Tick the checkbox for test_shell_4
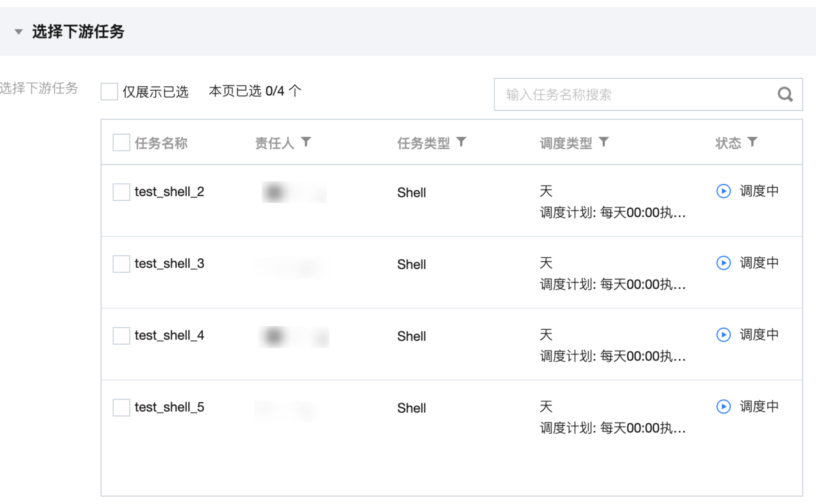 point(121,335)
